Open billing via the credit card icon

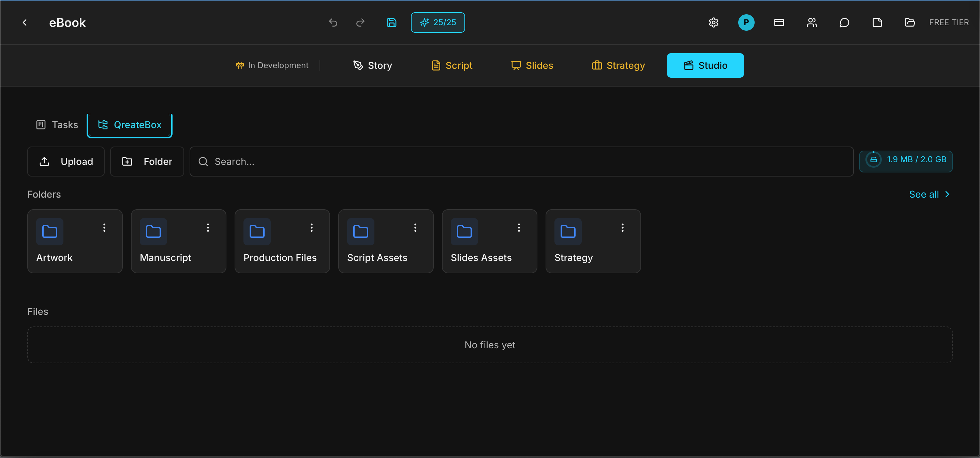(778, 22)
